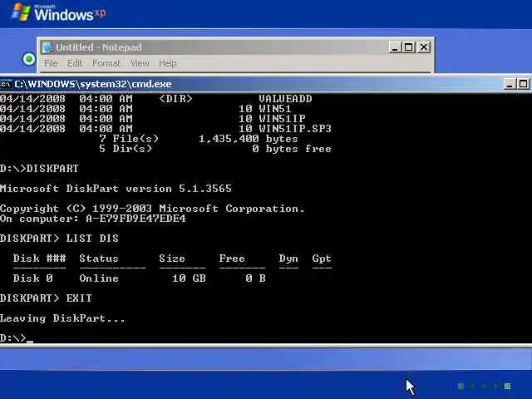Click the '0 B' free value
This screenshot has width=532, height=399.
click(x=255, y=278)
